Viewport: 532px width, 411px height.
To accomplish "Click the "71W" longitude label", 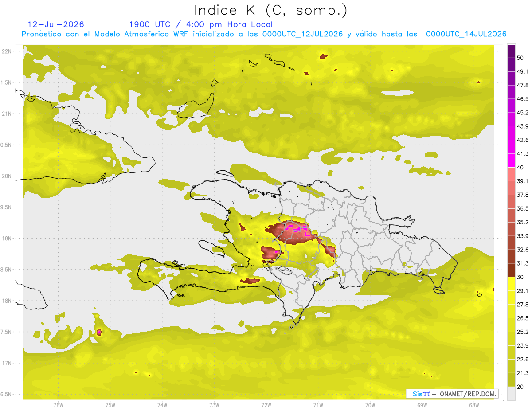I will (x=318, y=405).
